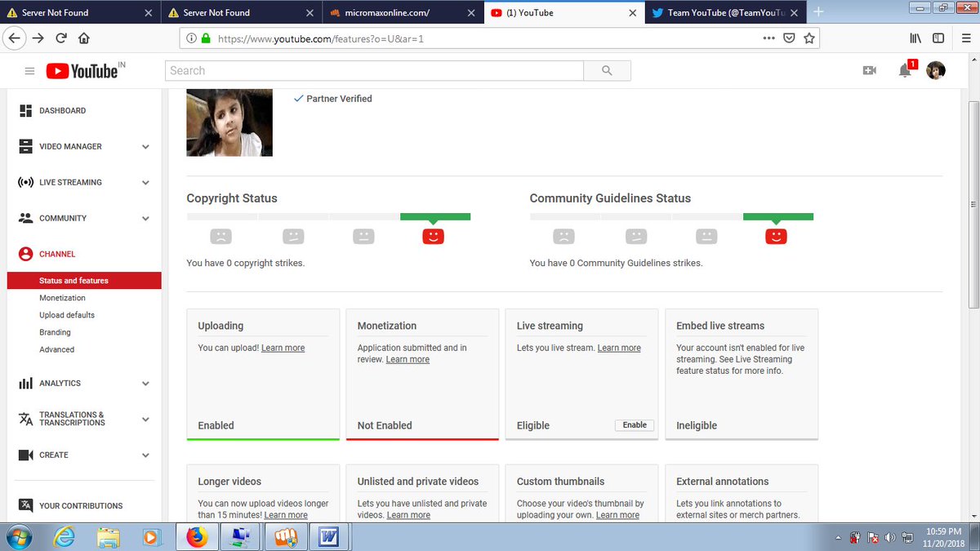Reload the current page
The width and height of the screenshot is (980, 551).
point(61,38)
